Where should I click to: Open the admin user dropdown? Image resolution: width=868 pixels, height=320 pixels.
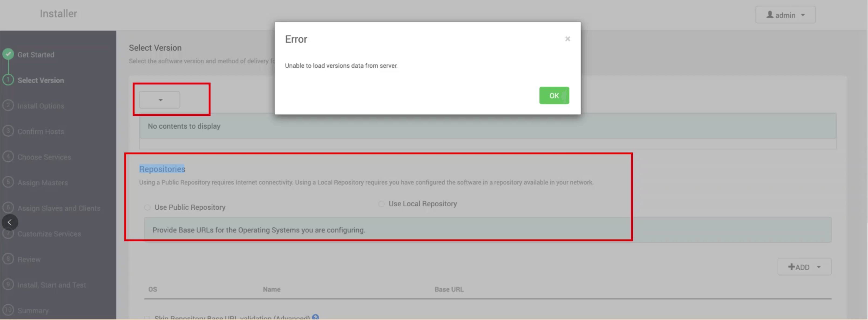[x=785, y=15]
